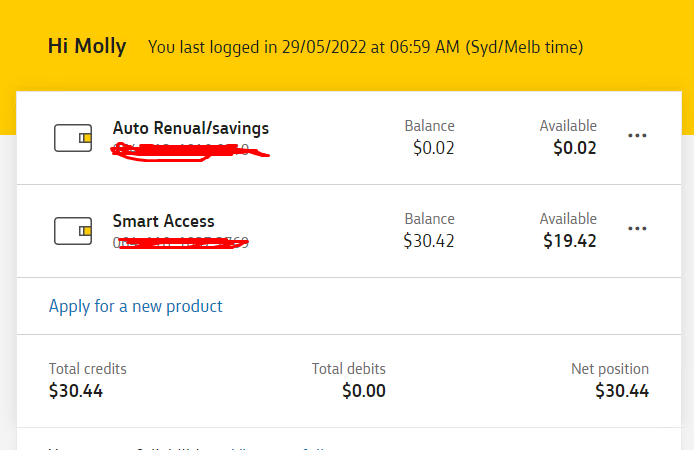The image size is (694, 450).
Task: Click the Total debits $0.00 figure
Action: point(364,391)
